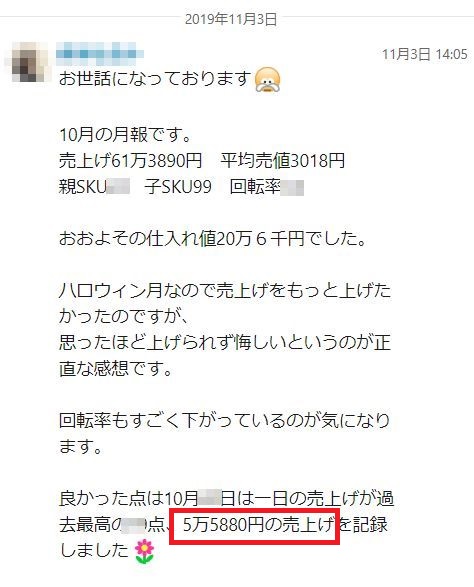Click the blurred item count before 点
Viewport: 474px width, 587px height.
tap(134, 525)
